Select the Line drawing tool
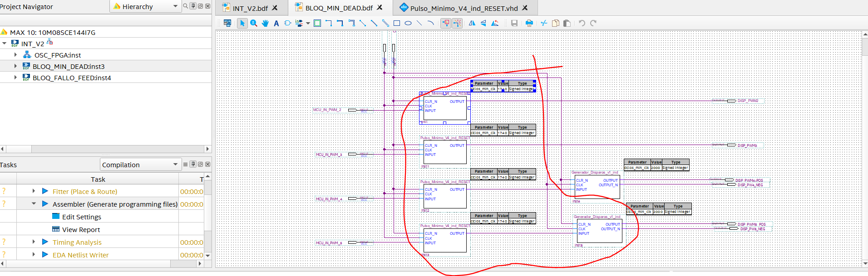Viewport: 868px width, 276px height. point(419,23)
